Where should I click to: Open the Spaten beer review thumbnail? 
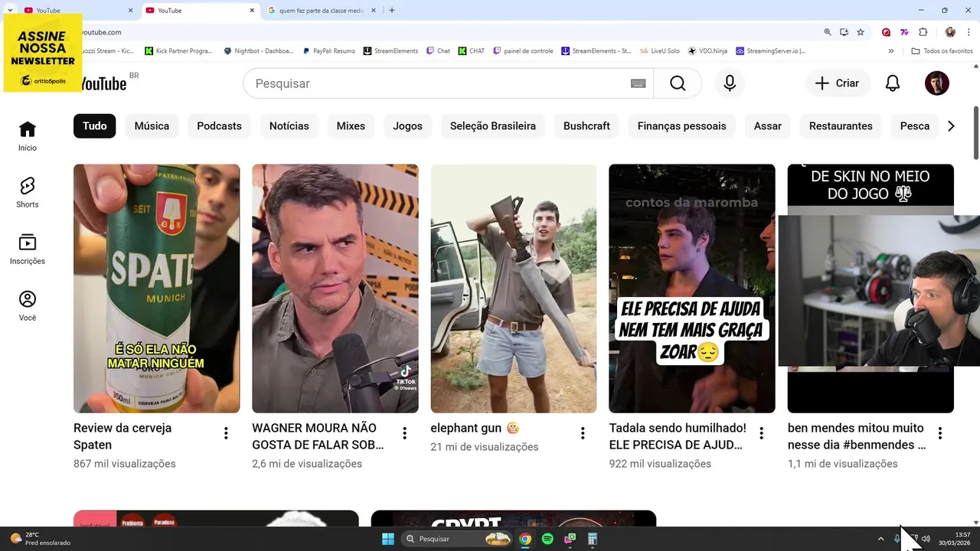(x=156, y=289)
